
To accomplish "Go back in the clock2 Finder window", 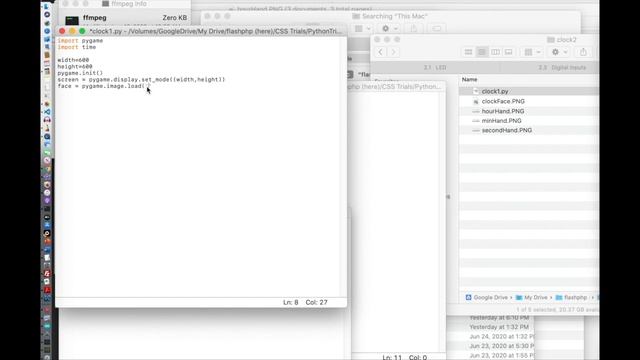I will (x=380, y=52).
